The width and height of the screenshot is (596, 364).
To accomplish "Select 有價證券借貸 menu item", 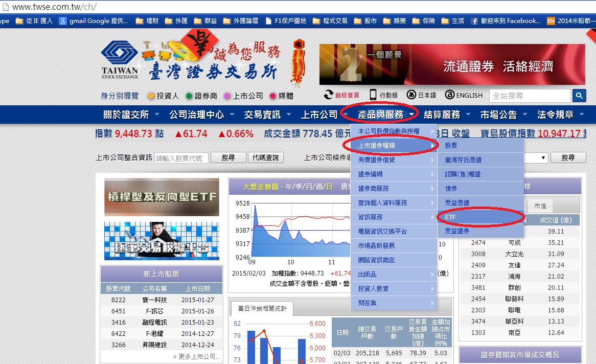I will (394, 160).
